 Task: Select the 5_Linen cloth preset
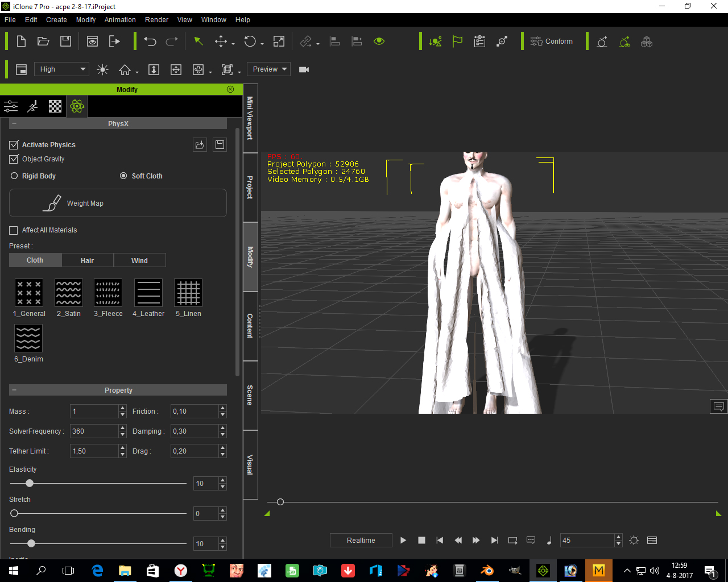pyautogui.click(x=188, y=293)
